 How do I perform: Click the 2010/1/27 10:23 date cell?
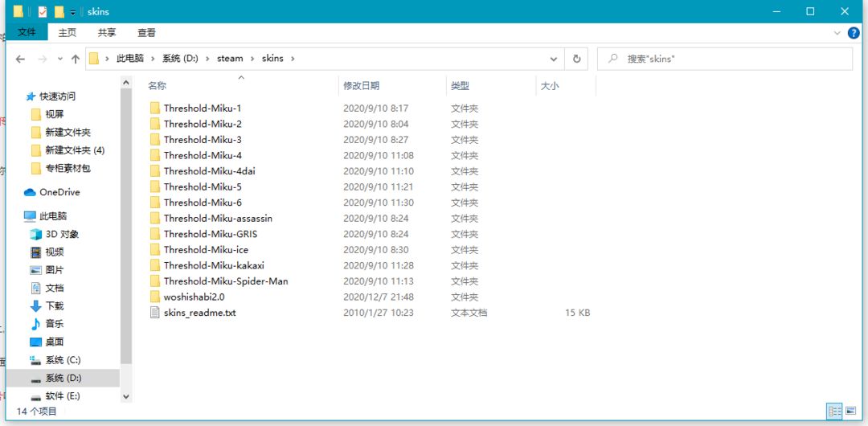(379, 313)
